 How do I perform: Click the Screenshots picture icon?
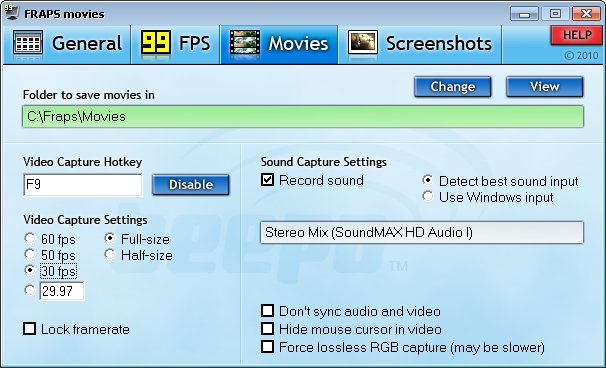click(363, 43)
